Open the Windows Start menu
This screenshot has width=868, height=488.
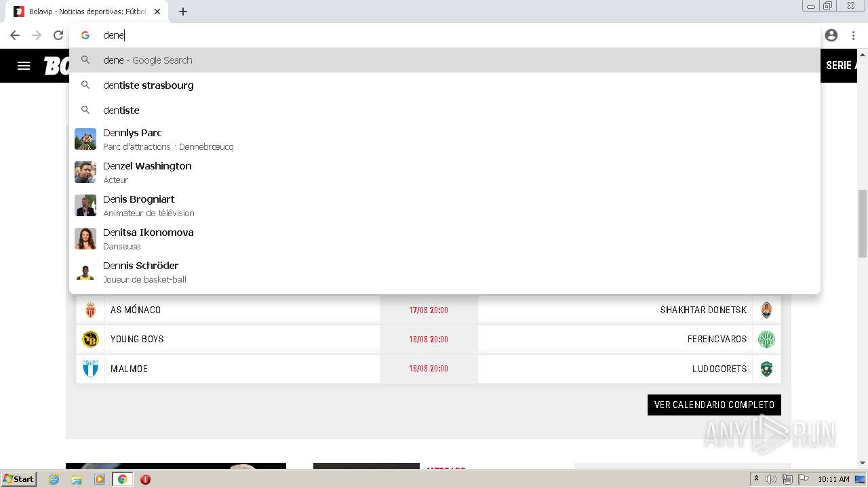click(19, 479)
